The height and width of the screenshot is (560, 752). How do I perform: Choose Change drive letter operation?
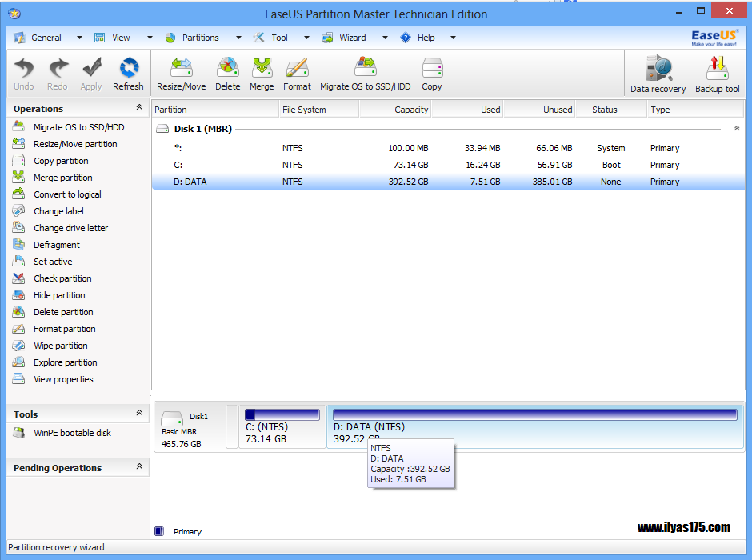pos(70,228)
